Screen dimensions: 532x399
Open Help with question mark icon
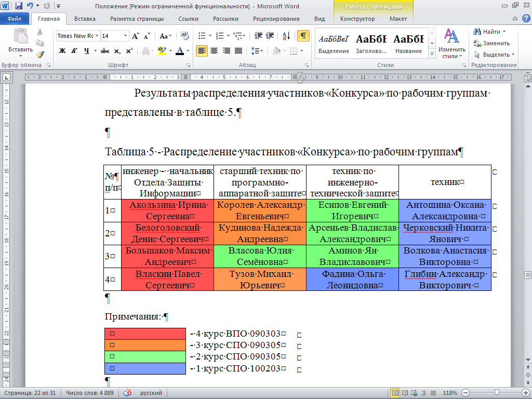pyautogui.click(x=525, y=19)
